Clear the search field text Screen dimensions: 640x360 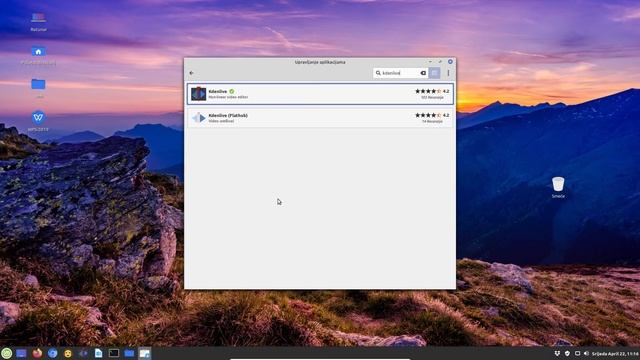pyautogui.click(x=423, y=73)
